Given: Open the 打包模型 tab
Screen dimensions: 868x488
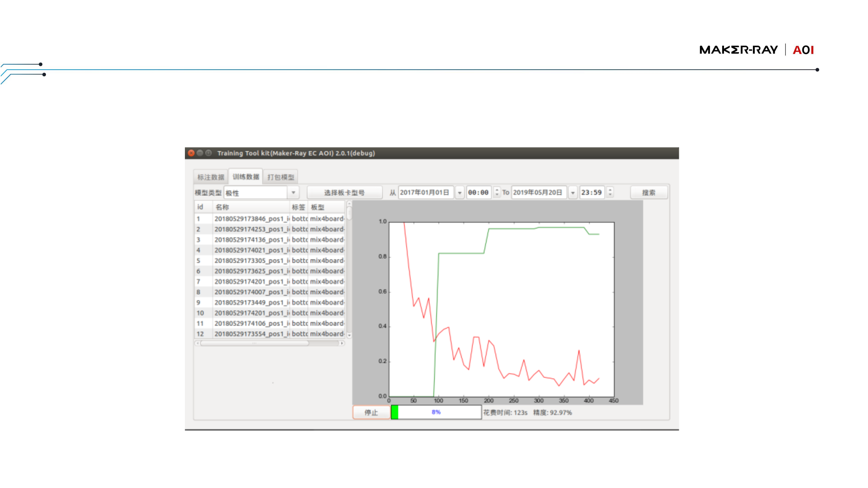Looking at the screenshot, I should 280,177.
